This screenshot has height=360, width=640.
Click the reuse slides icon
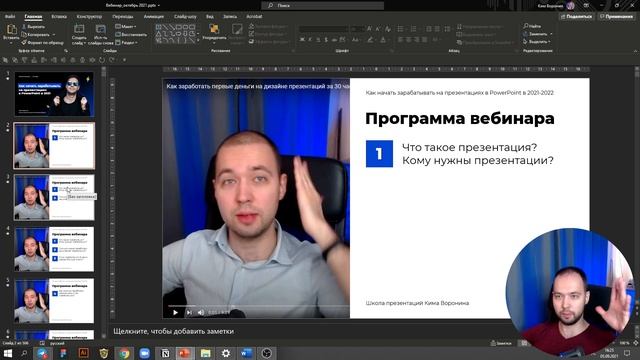pyautogui.click(x=100, y=29)
